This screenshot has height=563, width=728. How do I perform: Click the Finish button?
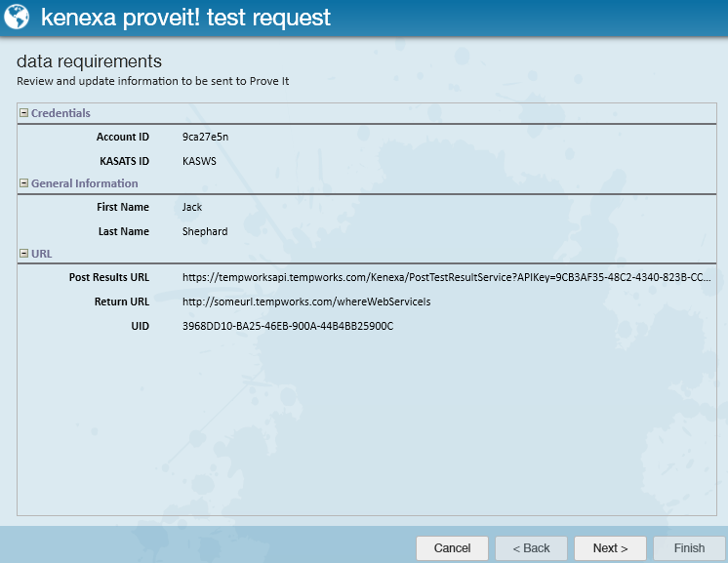[x=689, y=548]
